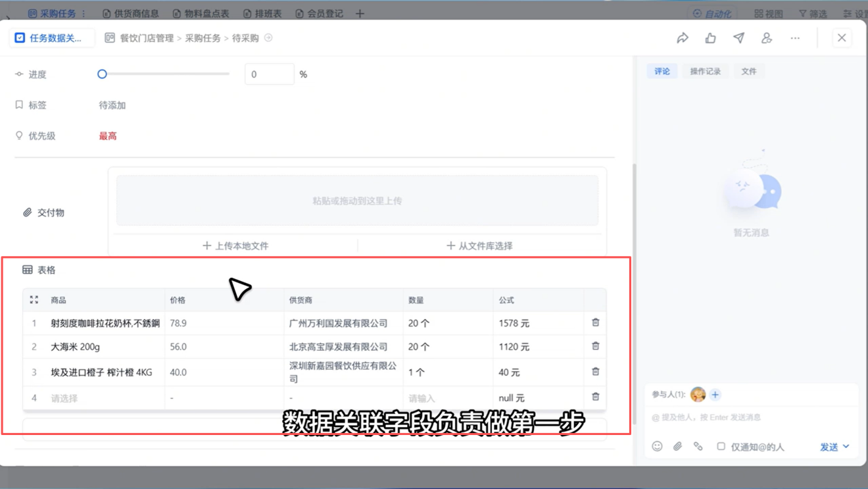Open breadcrumb 餐饮门店管理
Viewport: 868px width, 489px height.
point(147,38)
